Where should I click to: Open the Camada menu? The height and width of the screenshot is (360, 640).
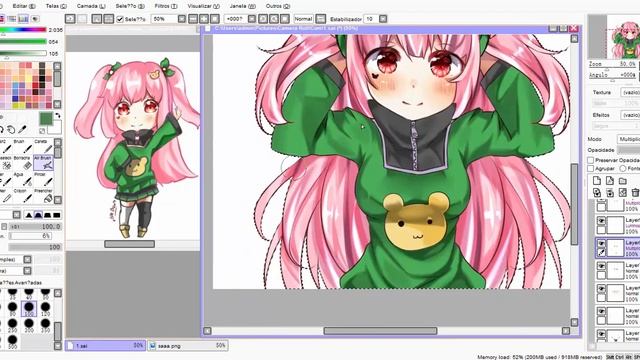(x=91, y=6)
